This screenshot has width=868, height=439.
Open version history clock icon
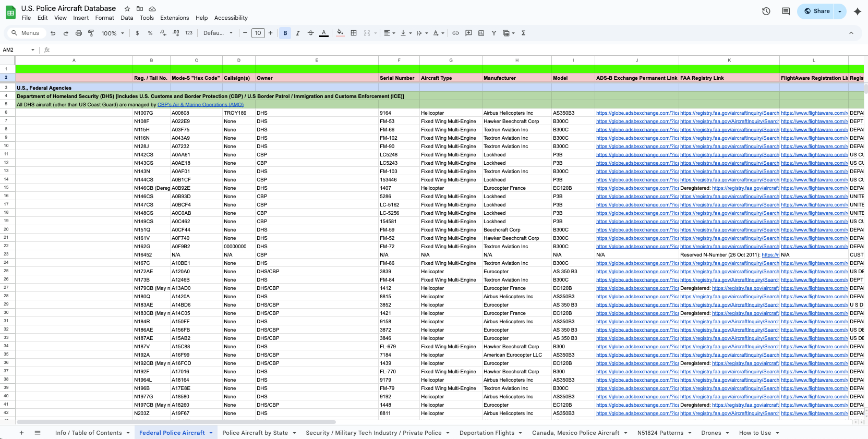tap(766, 11)
